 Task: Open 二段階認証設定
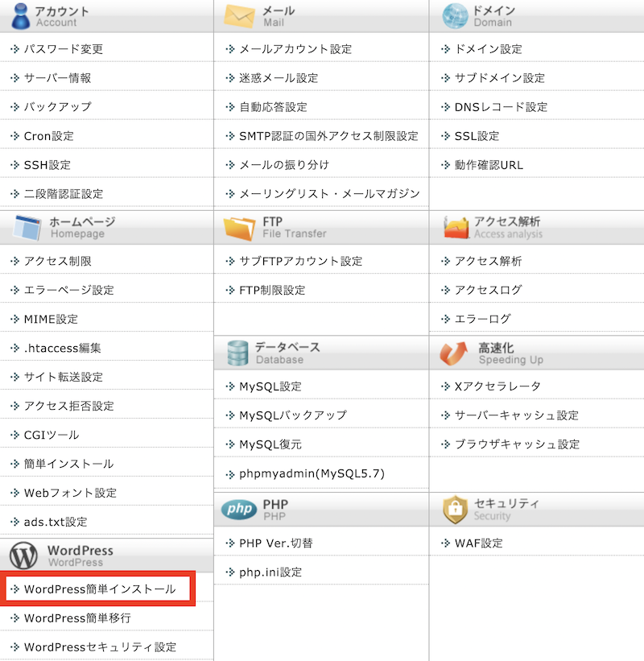click(64, 194)
